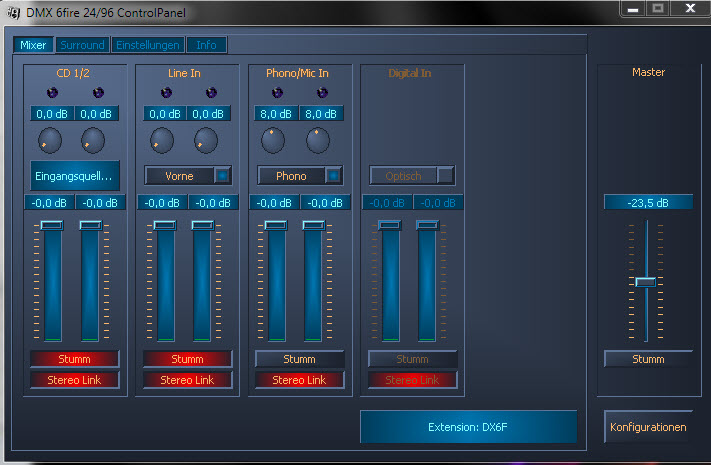Screen dimensions: 711x465
Task: Click Line In left peak LED indicator
Action: tap(166, 93)
